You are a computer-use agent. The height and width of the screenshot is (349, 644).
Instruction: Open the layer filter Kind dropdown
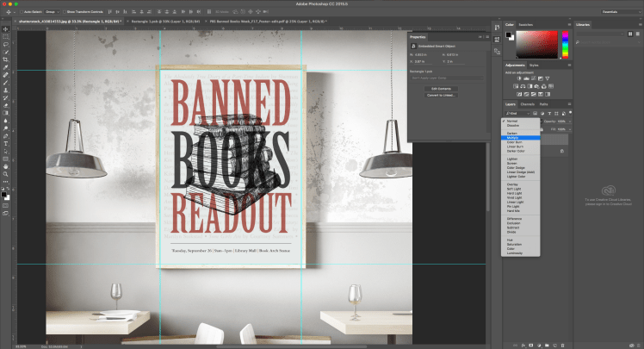click(x=517, y=114)
